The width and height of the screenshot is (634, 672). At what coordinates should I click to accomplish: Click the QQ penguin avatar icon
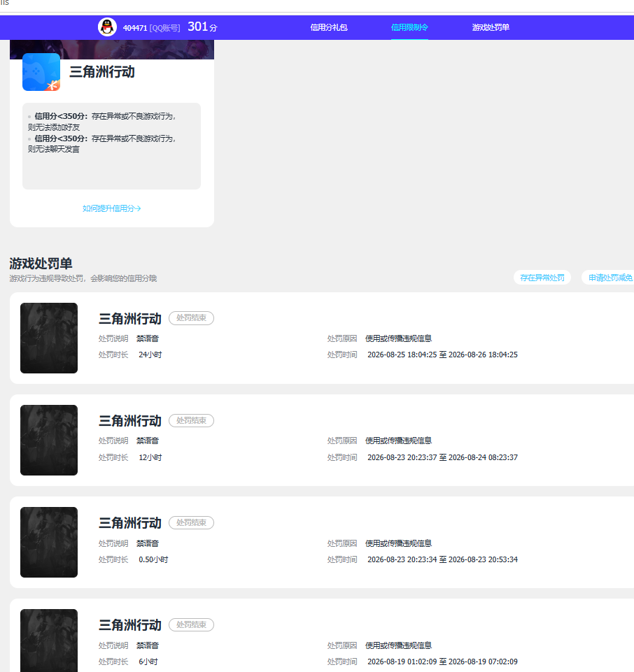coord(107,27)
